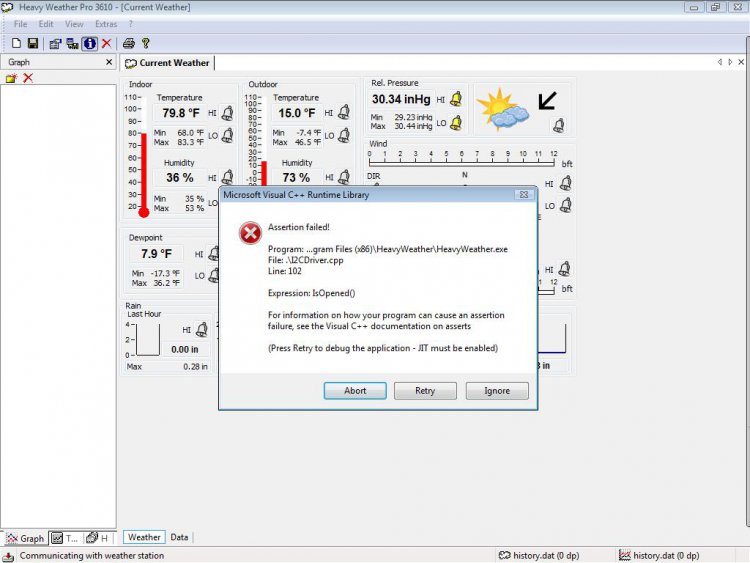The height and width of the screenshot is (563, 750).
Task: Click outdoor temperature value 15.0 °F
Action: (x=297, y=113)
